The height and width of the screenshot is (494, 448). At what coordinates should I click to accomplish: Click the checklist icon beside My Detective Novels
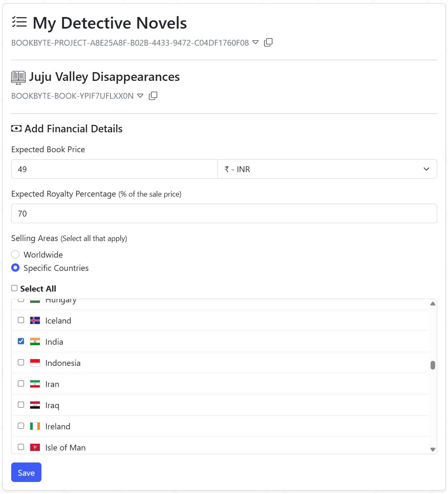(x=19, y=22)
